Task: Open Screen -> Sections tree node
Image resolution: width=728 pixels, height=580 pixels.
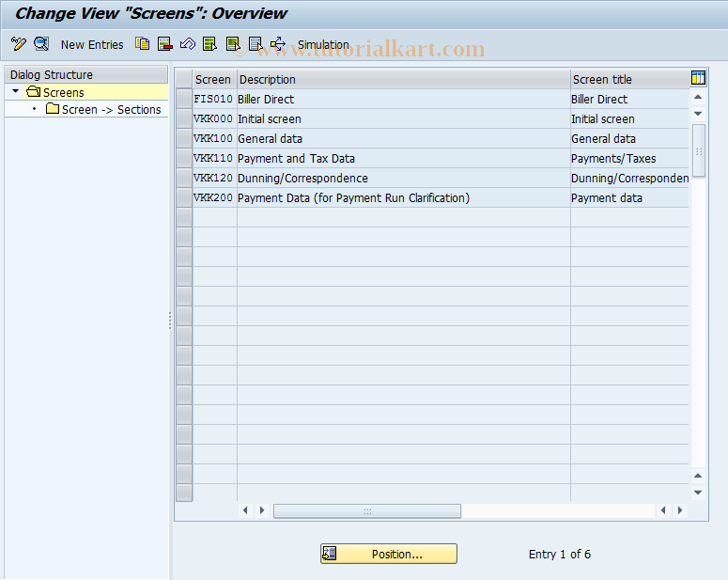Action: (103, 109)
